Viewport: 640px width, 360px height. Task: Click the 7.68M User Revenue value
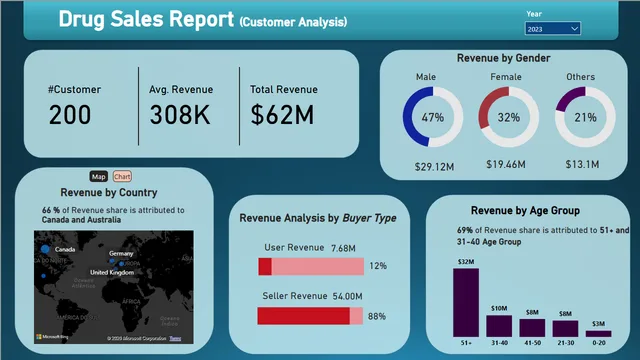tap(343, 248)
